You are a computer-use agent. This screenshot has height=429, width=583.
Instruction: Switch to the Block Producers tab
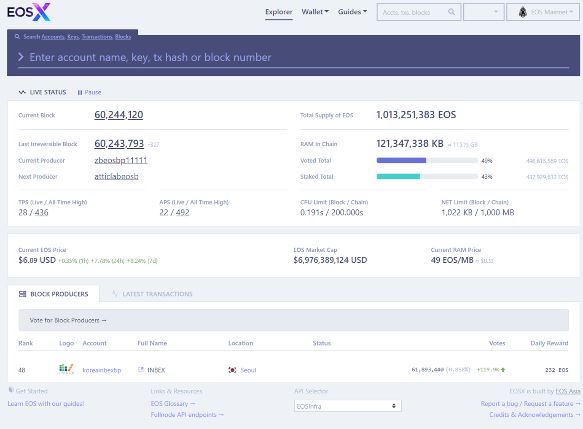pos(54,294)
